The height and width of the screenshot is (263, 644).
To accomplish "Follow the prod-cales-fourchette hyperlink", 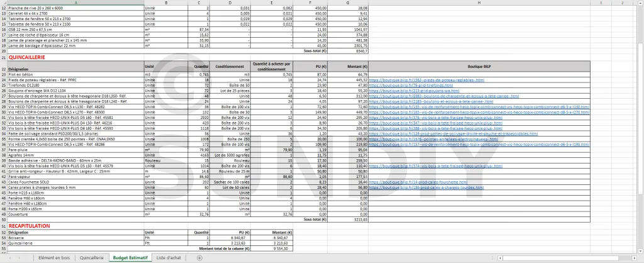I will [x=408, y=181].
